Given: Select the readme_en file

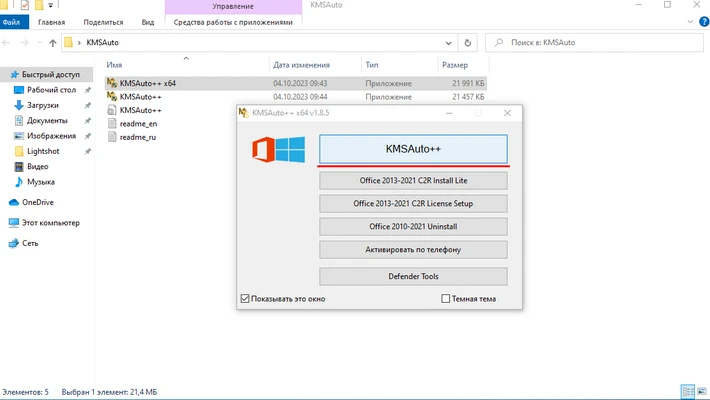Looking at the screenshot, I should pyautogui.click(x=138, y=124).
